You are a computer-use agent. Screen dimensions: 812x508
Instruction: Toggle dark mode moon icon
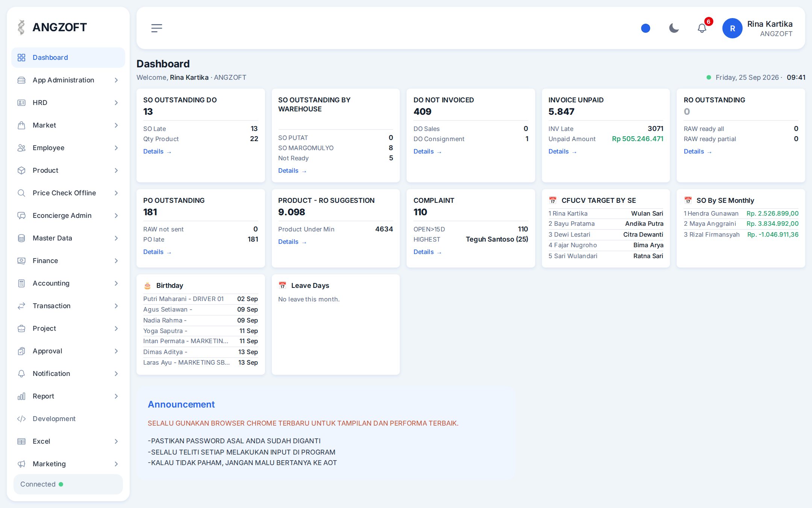[x=674, y=28]
